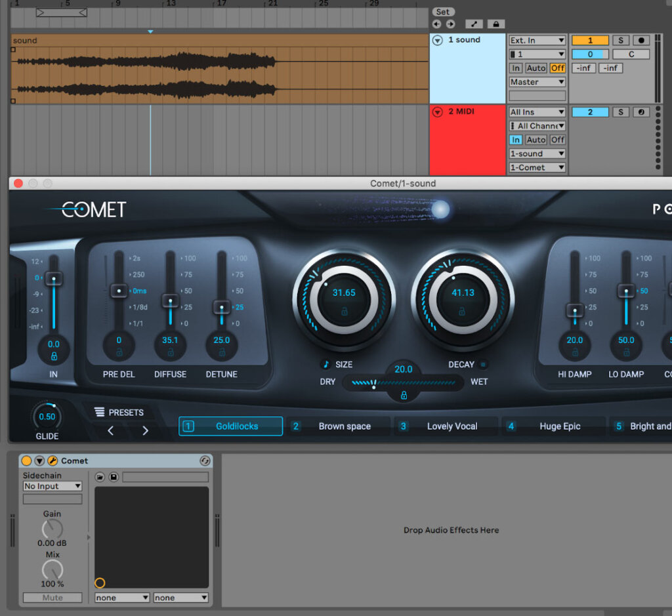Screen dimensions: 672x616
Task: Click the note sync icon beside SIZE
Action: click(326, 364)
